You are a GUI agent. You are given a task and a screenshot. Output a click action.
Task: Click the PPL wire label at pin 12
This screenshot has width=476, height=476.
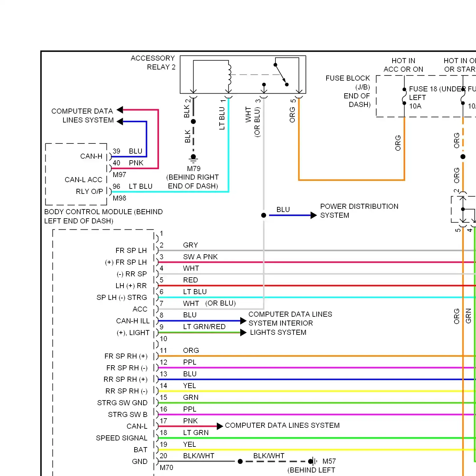[x=190, y=362]
